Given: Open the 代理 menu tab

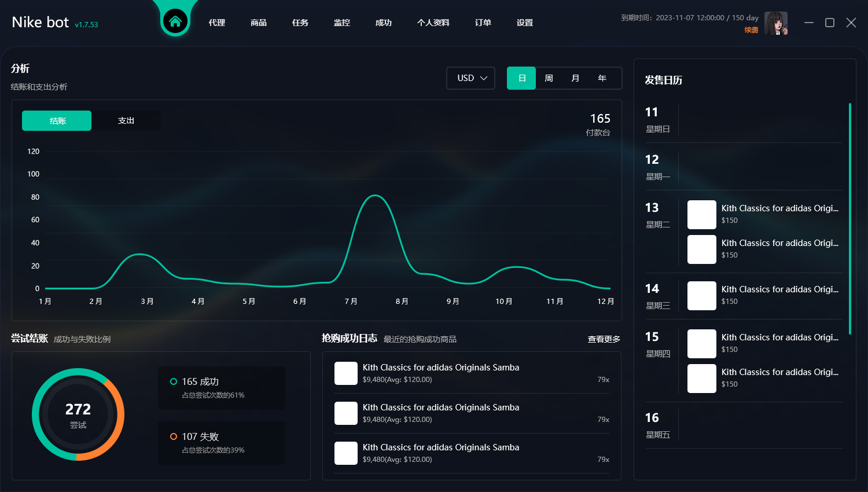Looking at the screenshot, I should [217, 23].
